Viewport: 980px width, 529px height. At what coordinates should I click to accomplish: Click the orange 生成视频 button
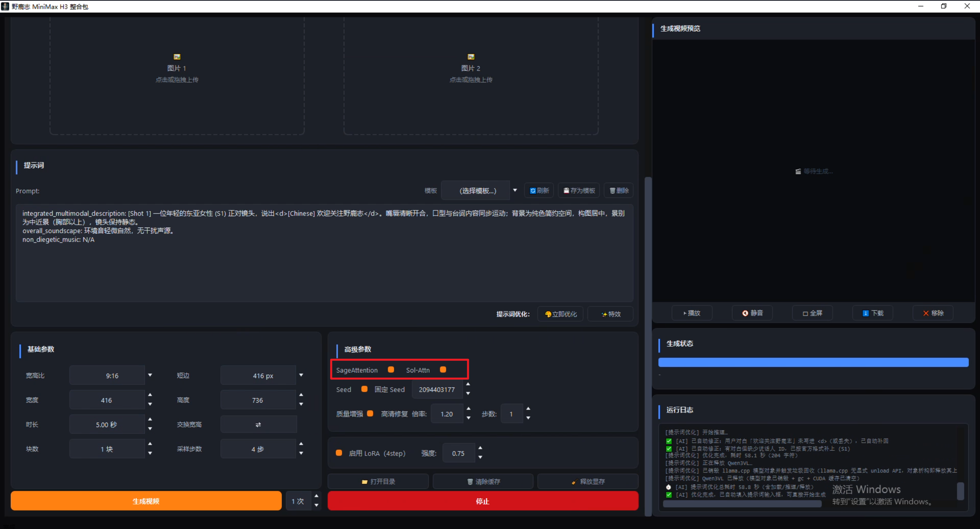pyautogui.click(x=146, y=501)
